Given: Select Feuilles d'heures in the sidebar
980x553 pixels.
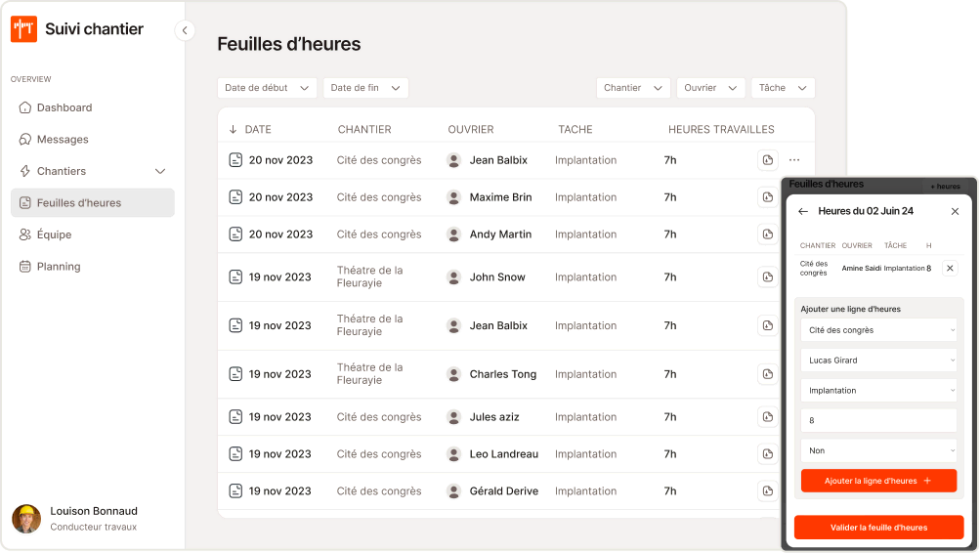Looking at the screenshot, I should [93, 203].
